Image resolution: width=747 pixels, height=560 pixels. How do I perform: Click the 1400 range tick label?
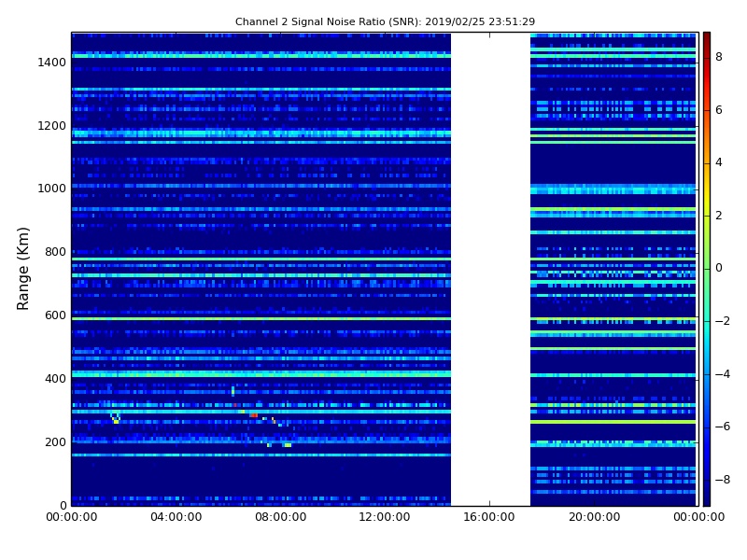click(x=52, y=63)
